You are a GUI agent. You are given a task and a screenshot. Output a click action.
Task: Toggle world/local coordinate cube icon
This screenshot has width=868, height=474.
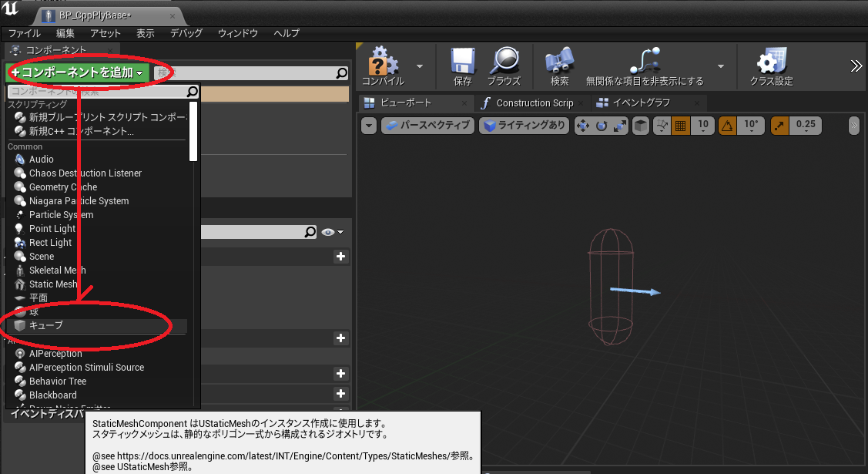641,126
